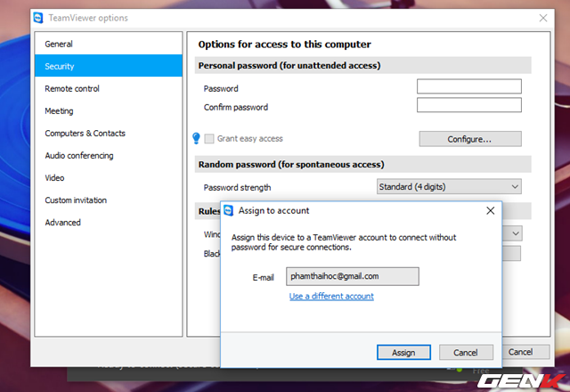Open Custom invitation settings
Viewport: 570px width, 392px height.
click(x=109, y=200)
